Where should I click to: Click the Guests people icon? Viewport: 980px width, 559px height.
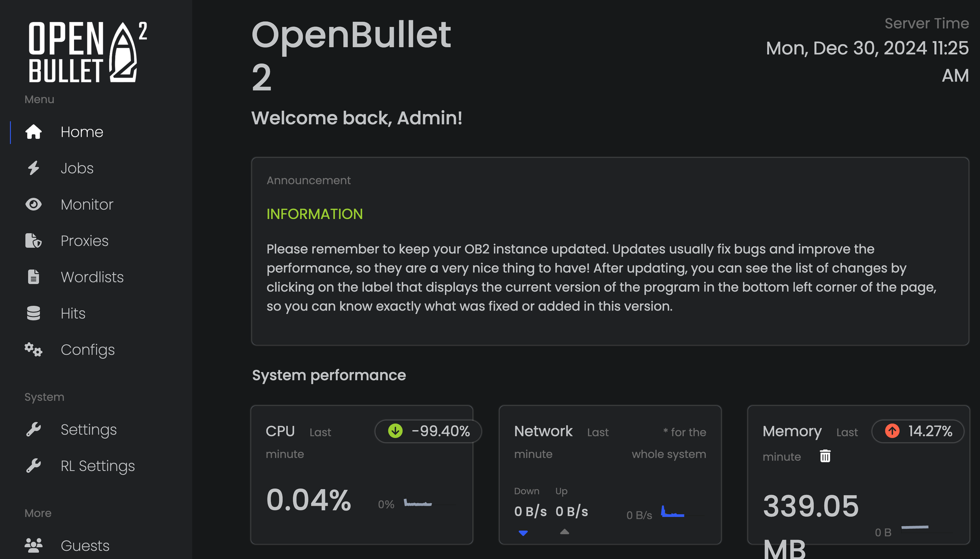tap(33, 546)
